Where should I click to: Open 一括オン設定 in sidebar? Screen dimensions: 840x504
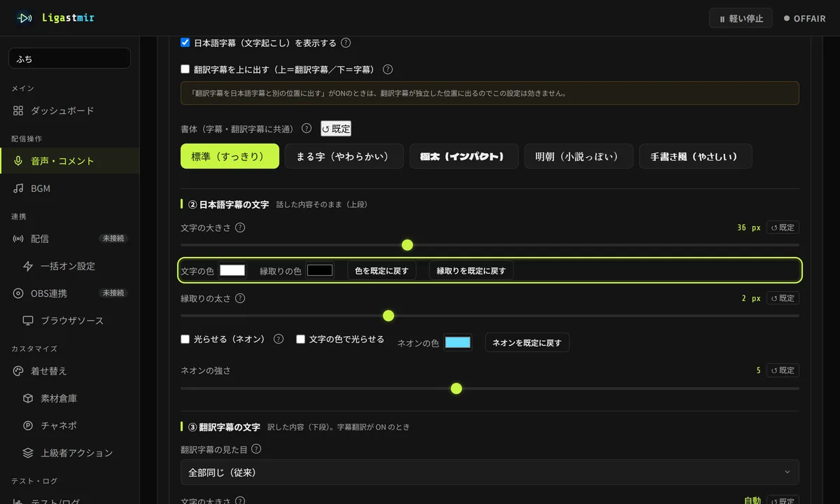(x=70, y=266)
